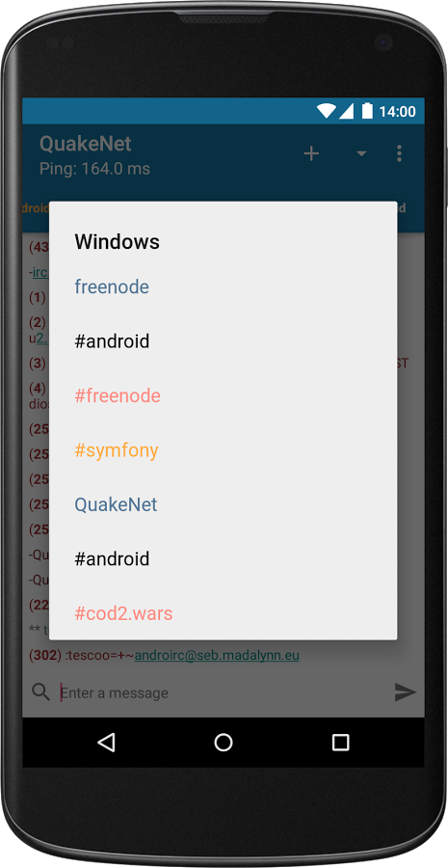Tap the battery status icon
This screenshot has width=448, height=868.
tap(367, 111)
